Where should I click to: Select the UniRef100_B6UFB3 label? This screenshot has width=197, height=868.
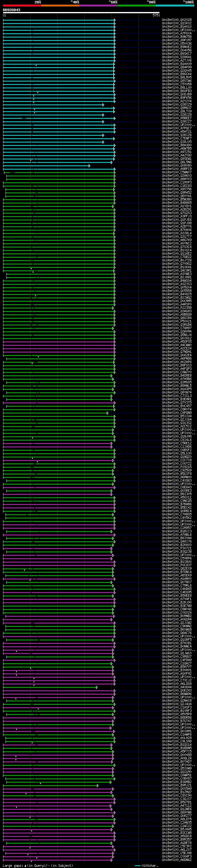(177, 91)
